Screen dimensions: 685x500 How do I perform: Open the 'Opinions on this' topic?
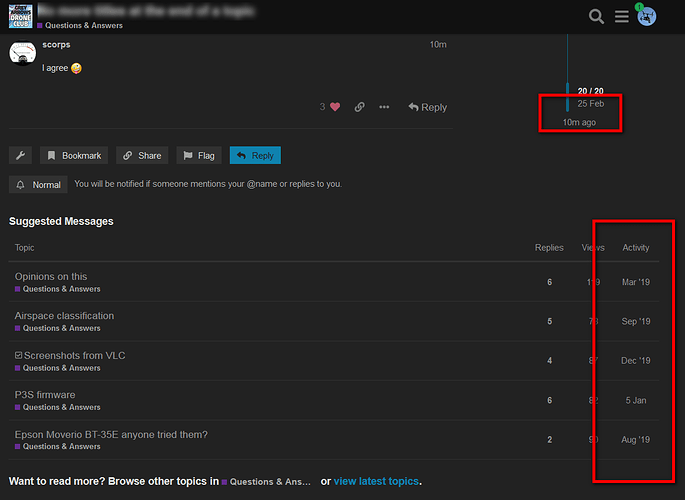(x=51, y=276)
